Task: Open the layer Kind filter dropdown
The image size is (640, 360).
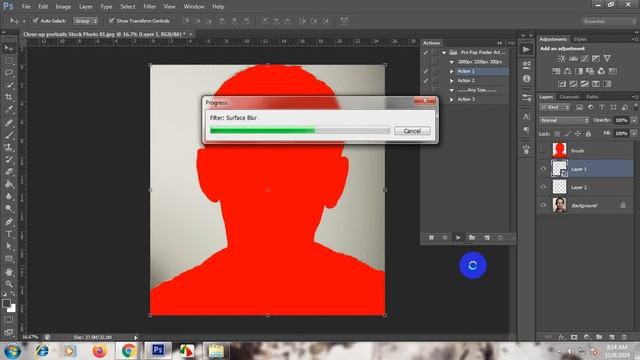Action: pos(554,107)
